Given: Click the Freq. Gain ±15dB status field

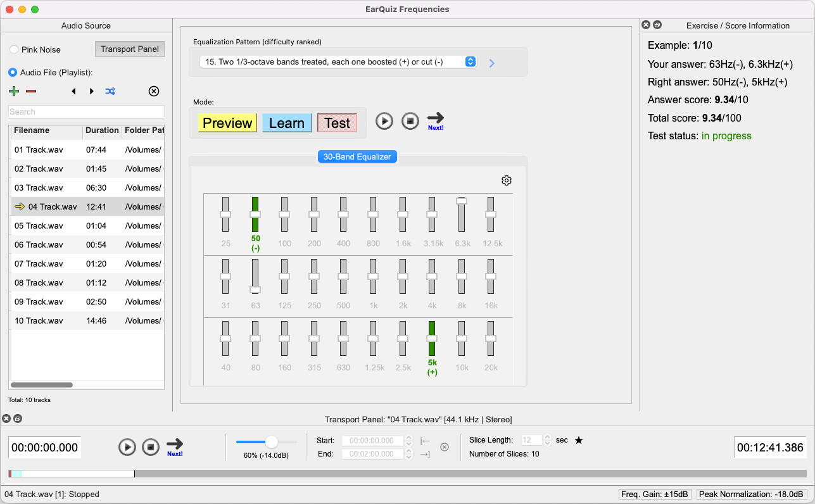Looking at the screenshot, I should click(655, 495).
